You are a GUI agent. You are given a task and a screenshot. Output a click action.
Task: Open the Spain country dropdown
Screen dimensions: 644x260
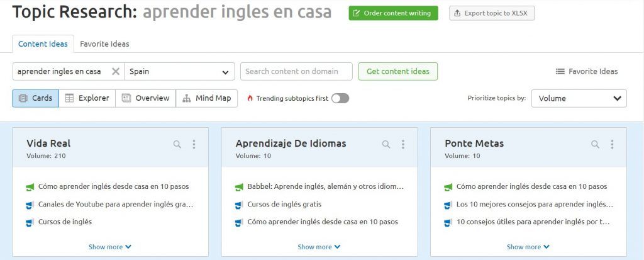[x=179, y=72]
